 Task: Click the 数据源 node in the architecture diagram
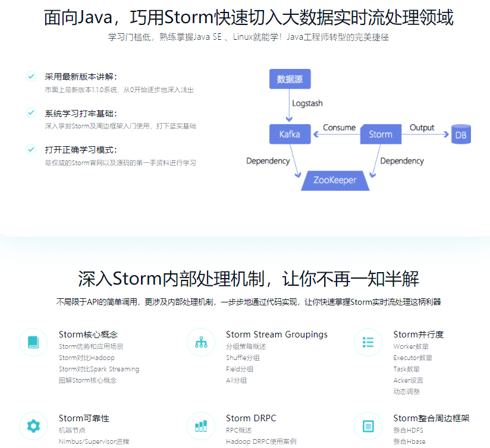[290, 78]
